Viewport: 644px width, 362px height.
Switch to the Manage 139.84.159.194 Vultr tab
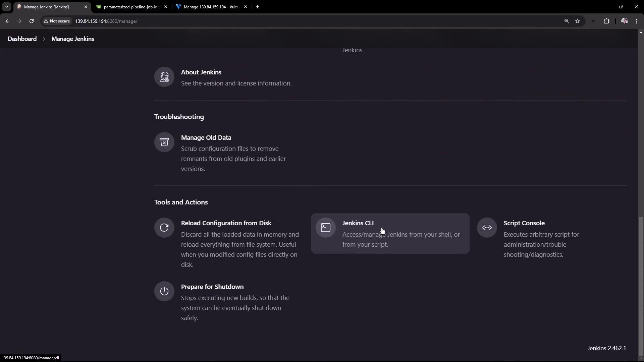point(211,7)
